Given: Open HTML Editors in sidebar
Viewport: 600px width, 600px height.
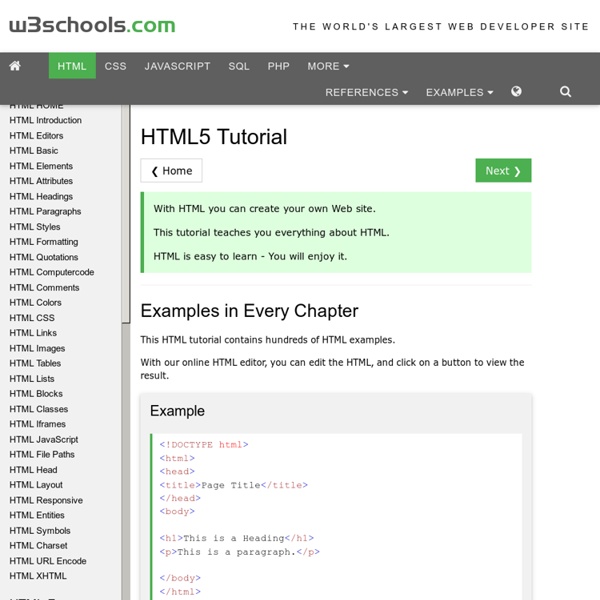Looking at the screenshot, I should coord(36,135).
